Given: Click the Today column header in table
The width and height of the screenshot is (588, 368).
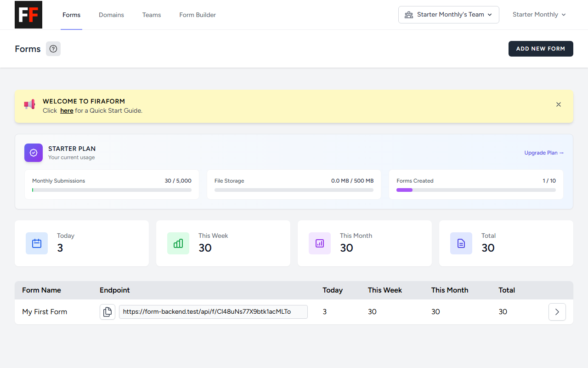Looking at the screenshot, I should pyautogui.click(x=333, y=290).
